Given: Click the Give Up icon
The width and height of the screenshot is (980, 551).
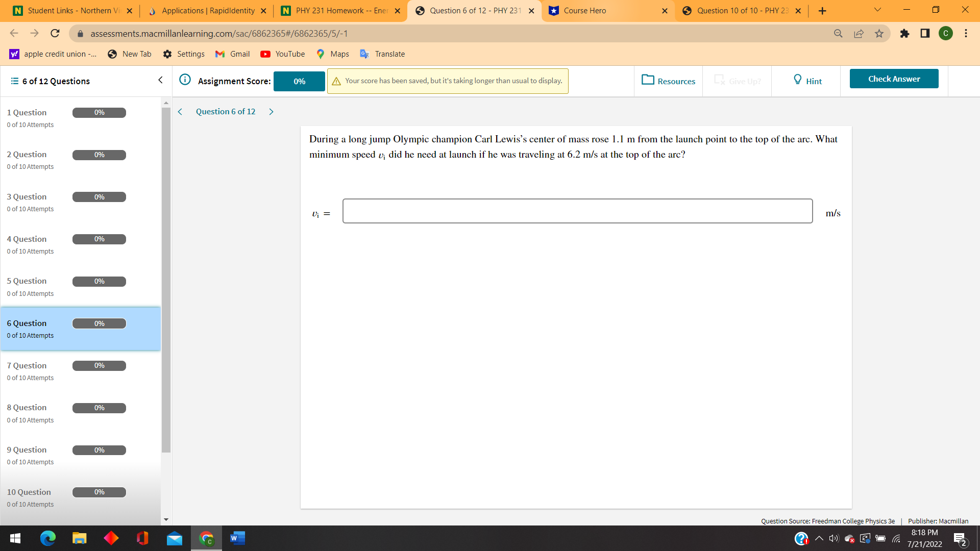Looking at the screenshot, I should click(720, 80).
